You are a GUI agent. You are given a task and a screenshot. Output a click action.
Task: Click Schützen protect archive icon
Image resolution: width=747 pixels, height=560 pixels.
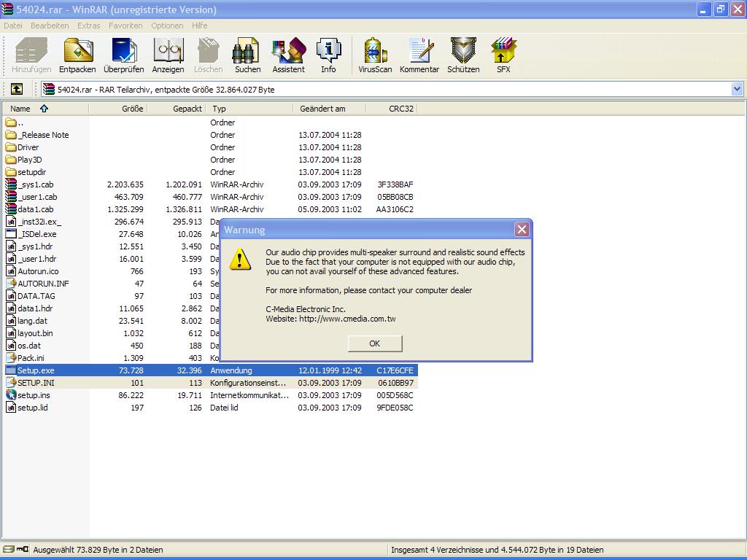tap(463, 55)
